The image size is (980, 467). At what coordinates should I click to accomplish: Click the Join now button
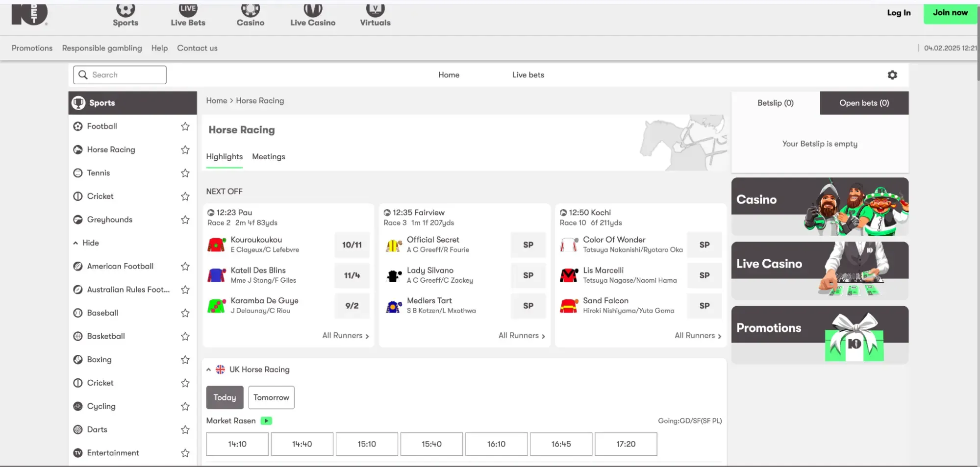point(950,13)
